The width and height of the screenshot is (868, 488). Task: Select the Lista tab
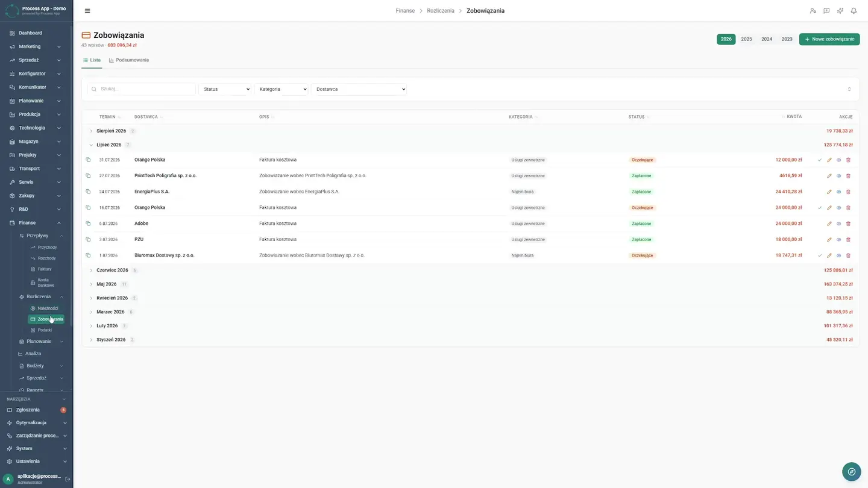92,60
